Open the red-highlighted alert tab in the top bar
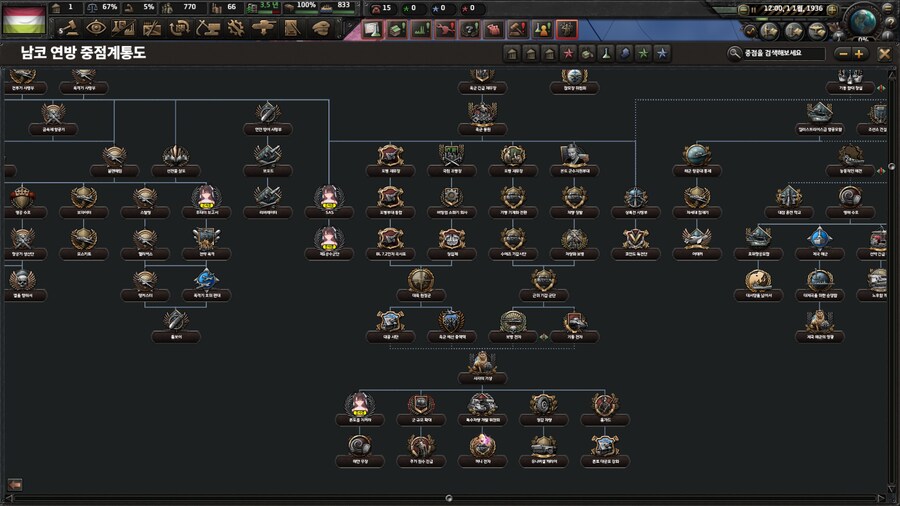Viewport: 900px width, 506px height. [x=566, y=30]
